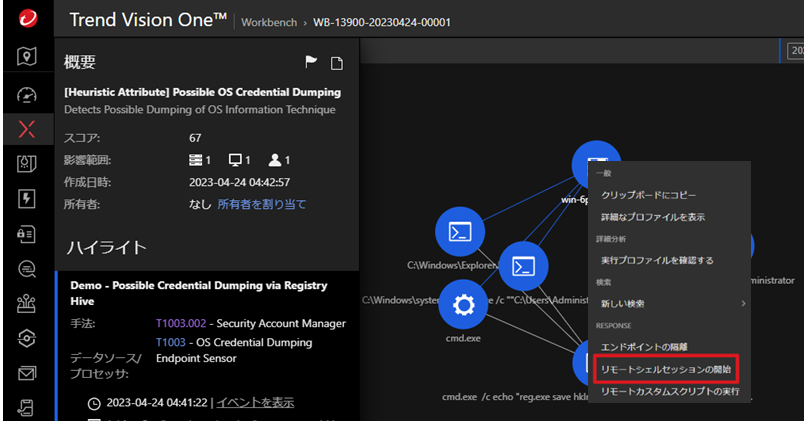Select the C:\Windows\Explorer process node
This screenshot has height=421, width=804.
460,232
